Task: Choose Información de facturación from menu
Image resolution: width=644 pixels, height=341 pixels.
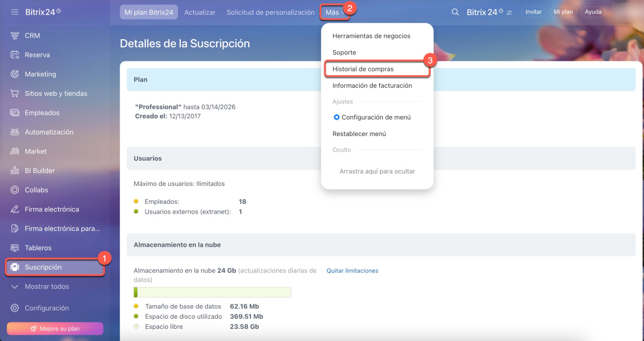Action: (372, 86)
